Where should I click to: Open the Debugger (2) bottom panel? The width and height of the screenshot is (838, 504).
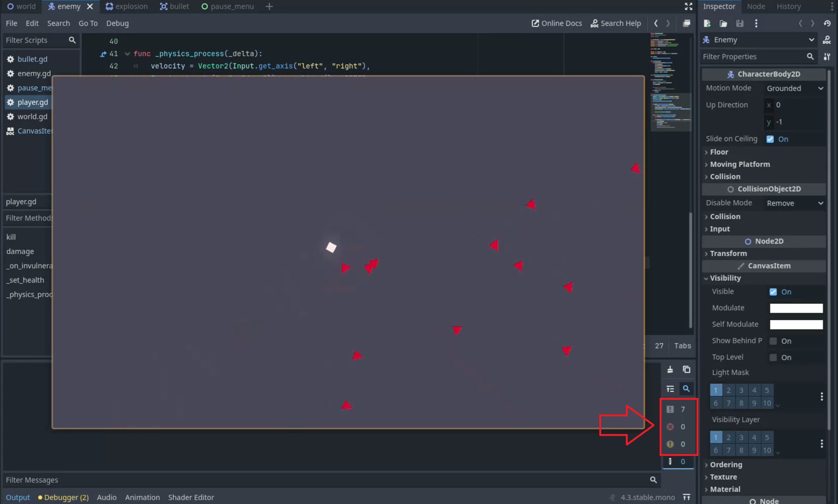(x=64, y=497)
